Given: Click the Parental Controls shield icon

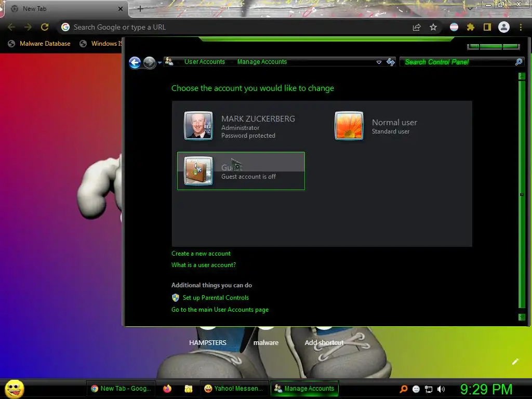Looking at the screenshot, I should point(176,298).
